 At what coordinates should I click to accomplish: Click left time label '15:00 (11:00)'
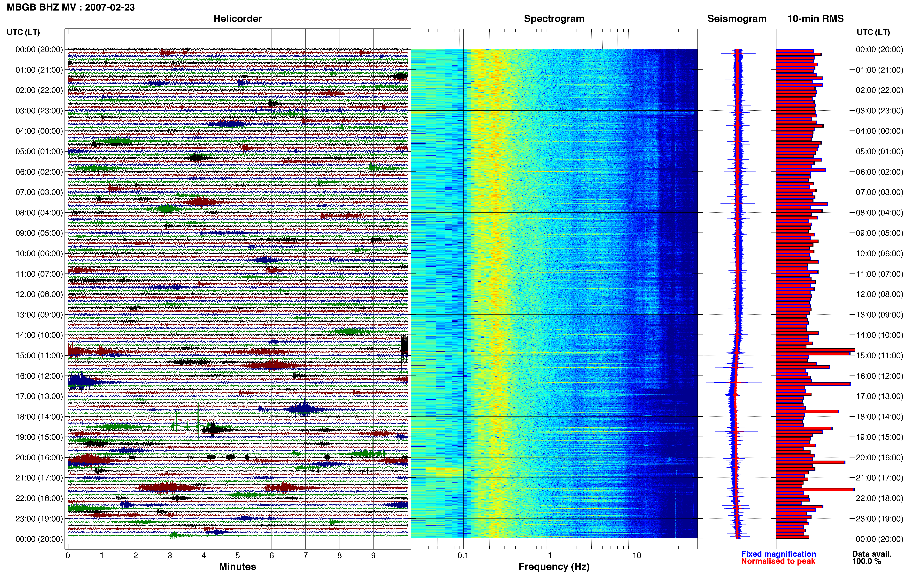click(x=39, y=355)
